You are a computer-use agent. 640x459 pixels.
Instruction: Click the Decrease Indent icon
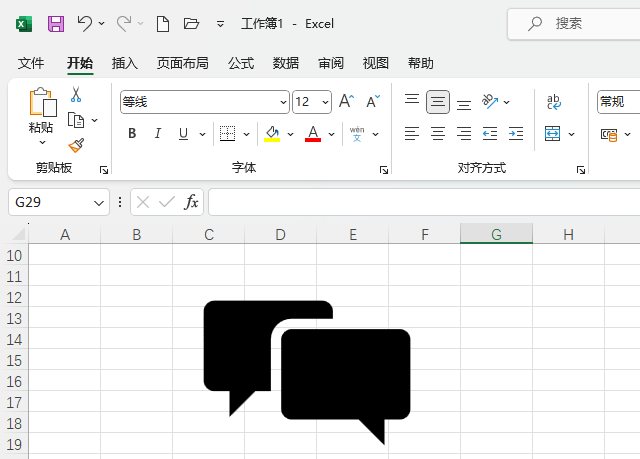pos(490,133)
